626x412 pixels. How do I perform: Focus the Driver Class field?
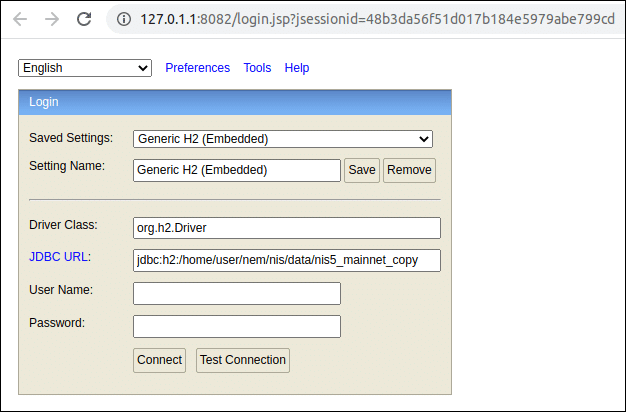[287, 228]
